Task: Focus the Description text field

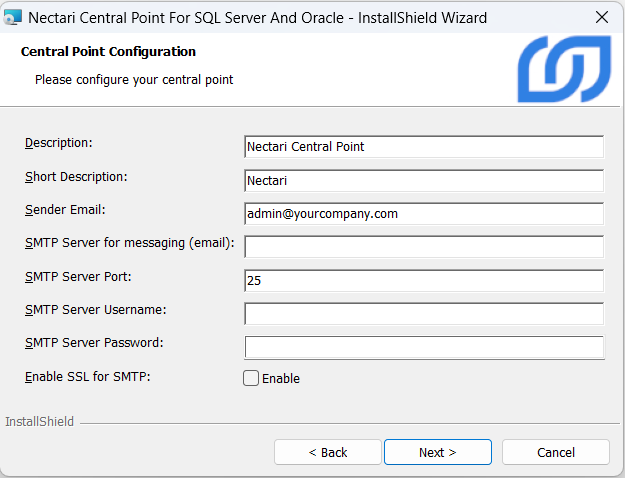Action: [423, 147]
